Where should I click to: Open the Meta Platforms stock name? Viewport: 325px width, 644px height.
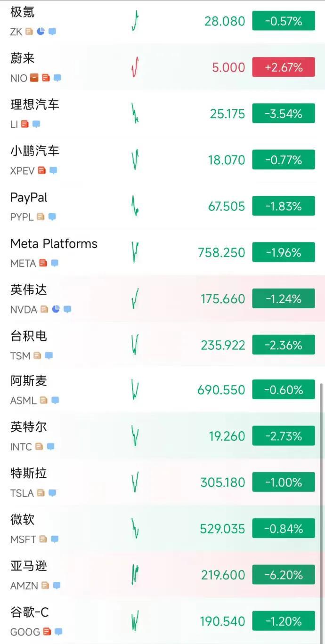tap(54, 243)
